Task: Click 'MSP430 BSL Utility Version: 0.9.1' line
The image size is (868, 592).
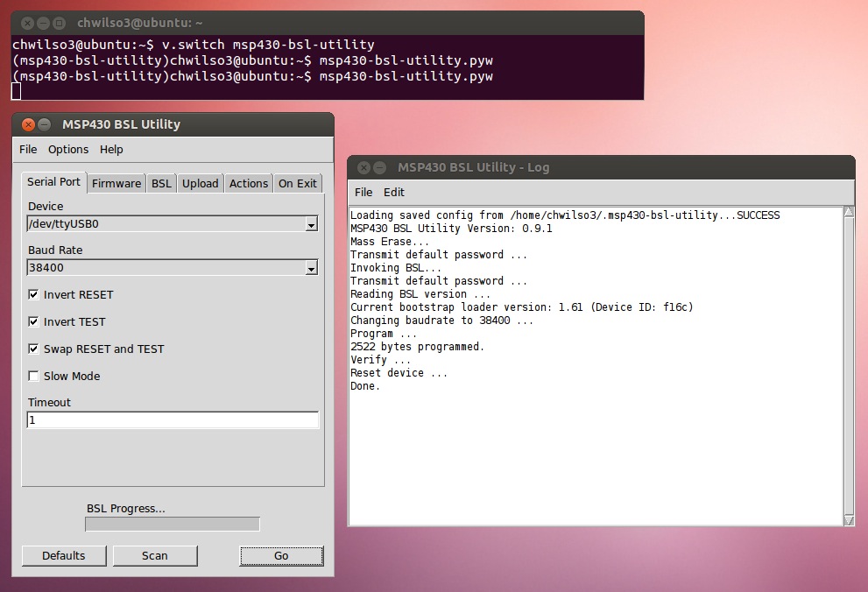Action: tap(451, 229)
